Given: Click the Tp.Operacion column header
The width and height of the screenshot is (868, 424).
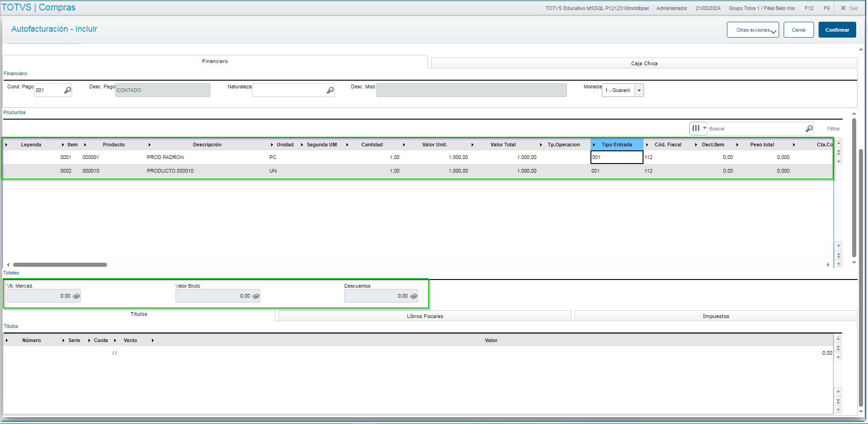Looking at the screenshot, I should pos(564,145).
